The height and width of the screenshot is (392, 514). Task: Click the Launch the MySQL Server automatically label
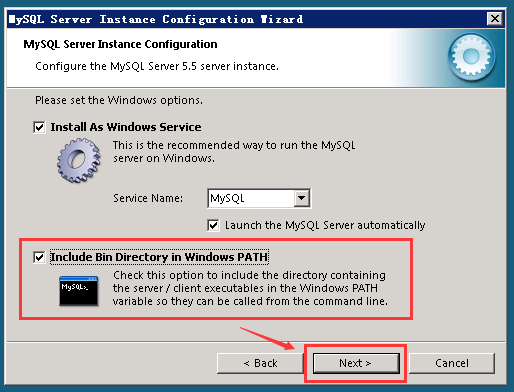tap(325, 225)
